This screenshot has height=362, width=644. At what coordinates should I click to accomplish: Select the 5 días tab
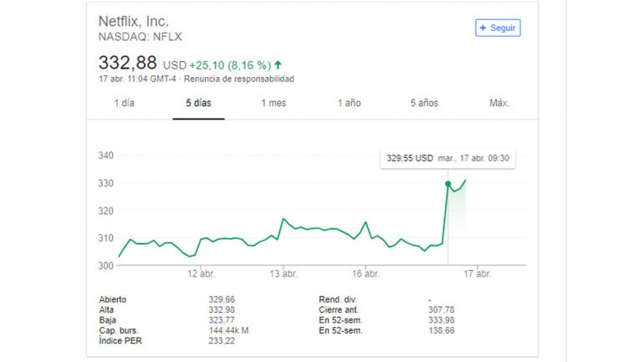pyautogui.click(x=198, y=103)
